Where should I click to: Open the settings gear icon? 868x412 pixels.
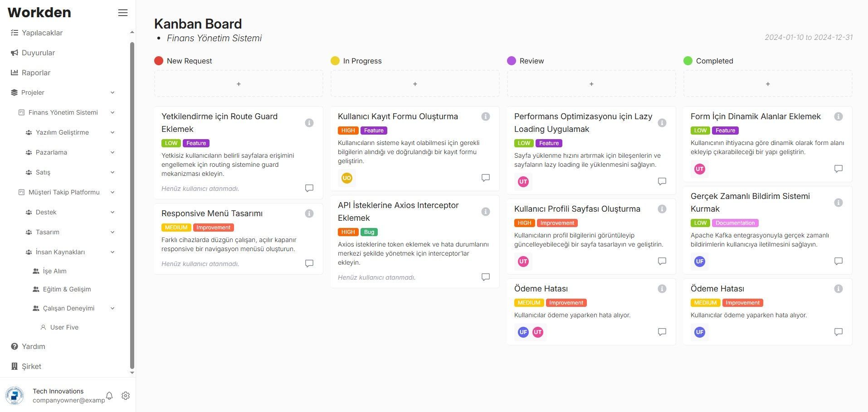point(126,396)
